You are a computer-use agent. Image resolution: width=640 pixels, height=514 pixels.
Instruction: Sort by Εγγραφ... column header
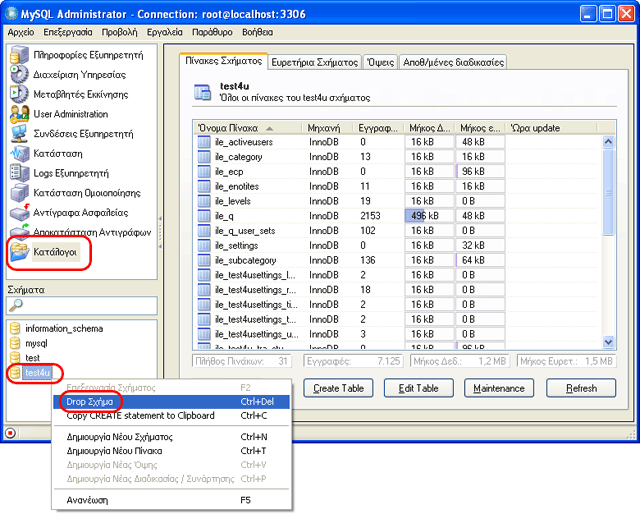click(378, 128)
